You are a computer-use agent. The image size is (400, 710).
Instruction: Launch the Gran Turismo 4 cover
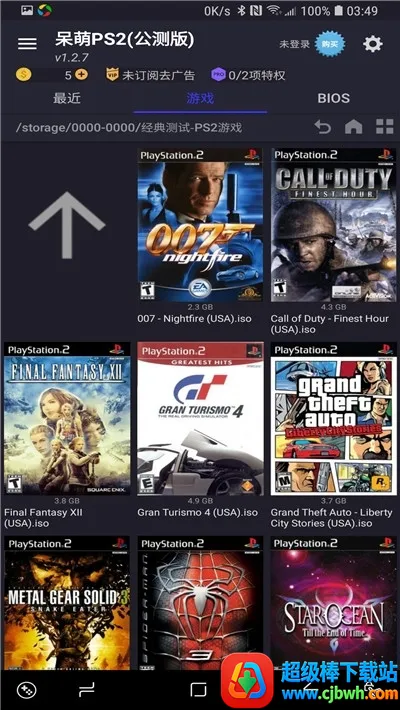[x=200, y=419]
